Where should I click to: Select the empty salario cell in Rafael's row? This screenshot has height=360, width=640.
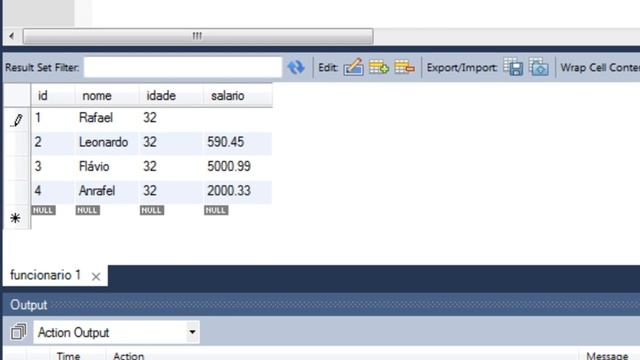point(238,118)
